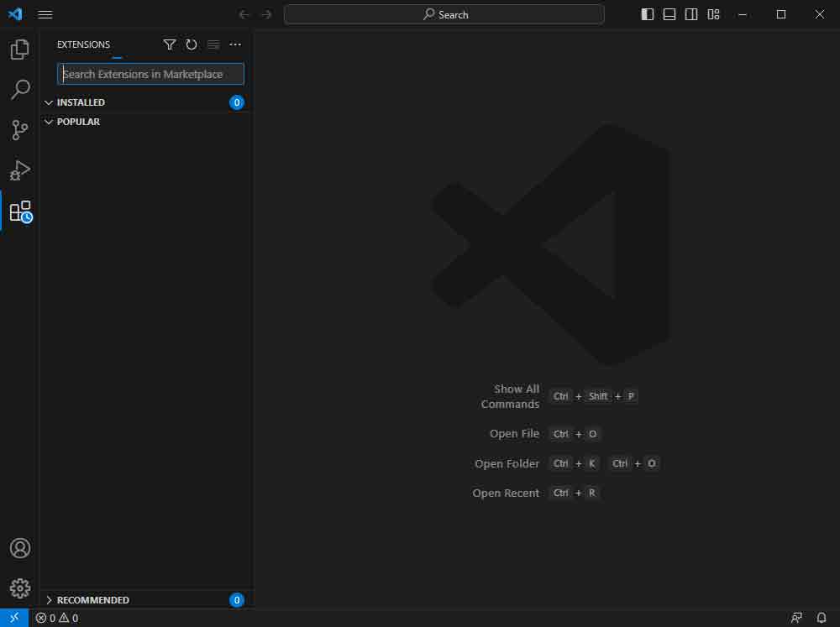Refresh the extensions list

tap(192, 44)
